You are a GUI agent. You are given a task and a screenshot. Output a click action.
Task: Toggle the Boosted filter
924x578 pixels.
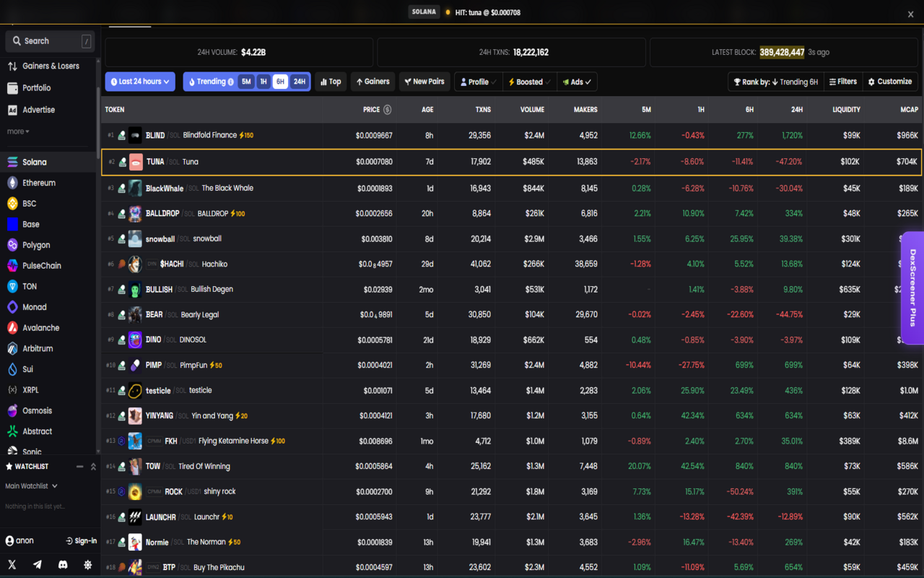[x=530, y=82]
